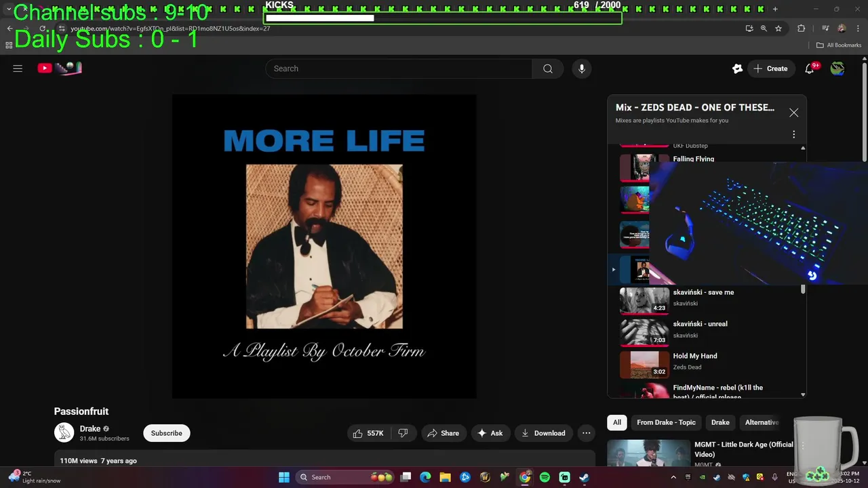
Task: Open the Windows Start menu
Action: click(x=284, y=477)
